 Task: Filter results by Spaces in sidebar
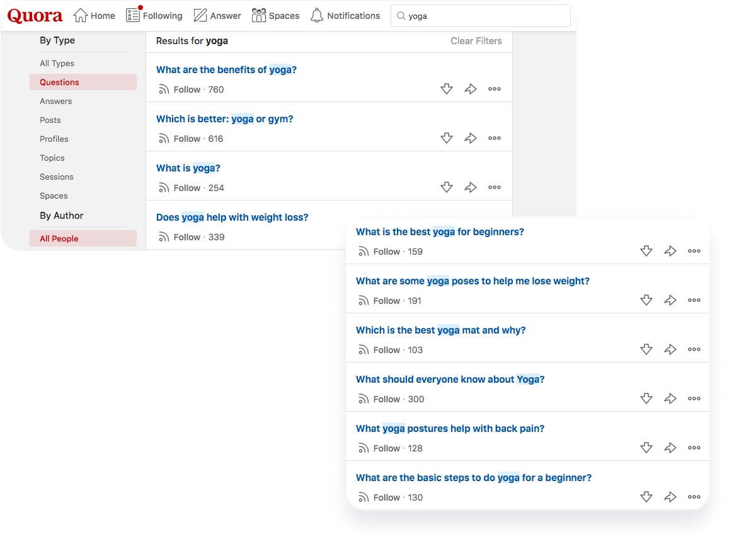coord(54,195)
